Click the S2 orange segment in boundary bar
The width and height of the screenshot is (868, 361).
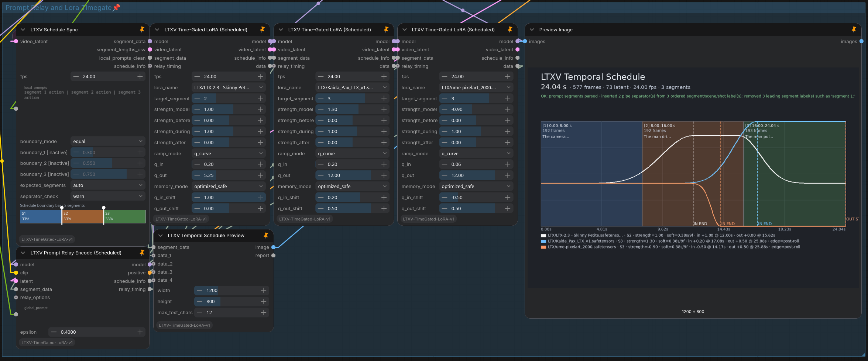pyautogui.click(x=83, y=216)
